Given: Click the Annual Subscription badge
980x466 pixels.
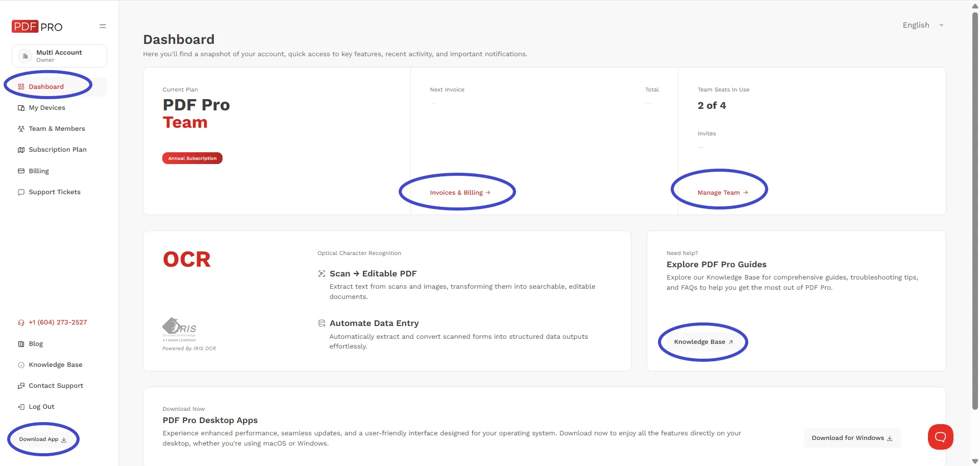Looking at the screenshot, I should (x=192, y=158).
